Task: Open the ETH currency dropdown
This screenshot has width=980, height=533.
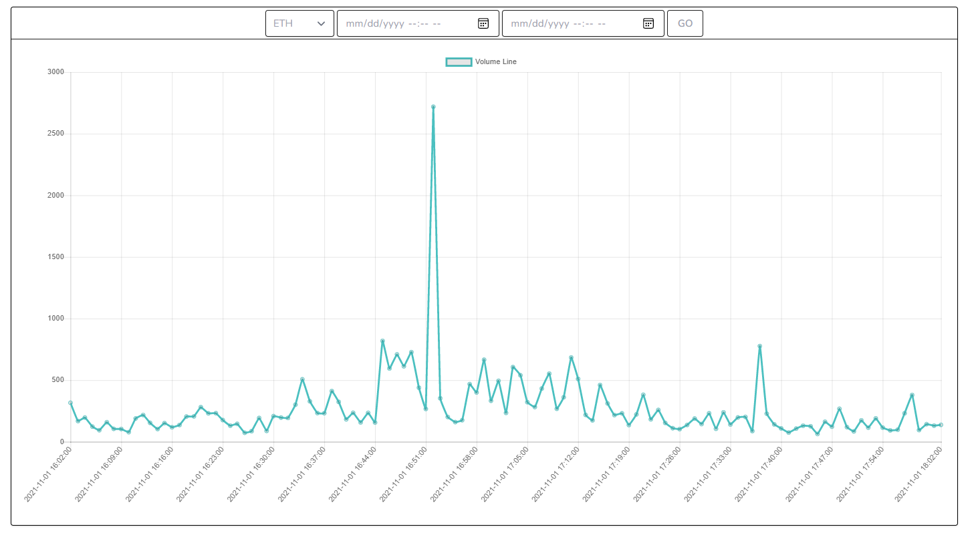Action: 299,23
